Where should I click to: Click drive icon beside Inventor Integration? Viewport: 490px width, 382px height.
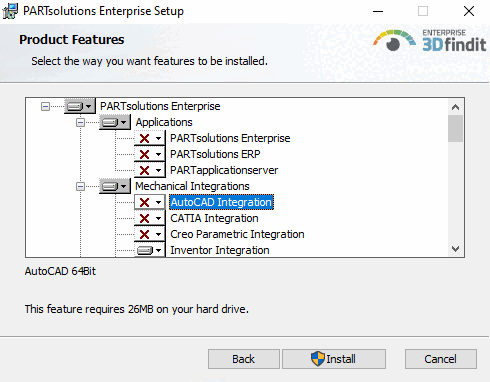[x=145, y=250]
